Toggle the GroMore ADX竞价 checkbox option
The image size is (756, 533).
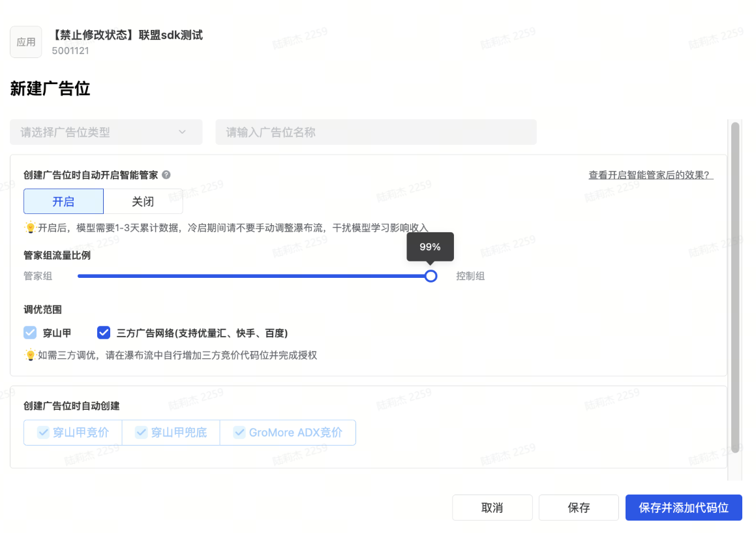click(288, 433)
